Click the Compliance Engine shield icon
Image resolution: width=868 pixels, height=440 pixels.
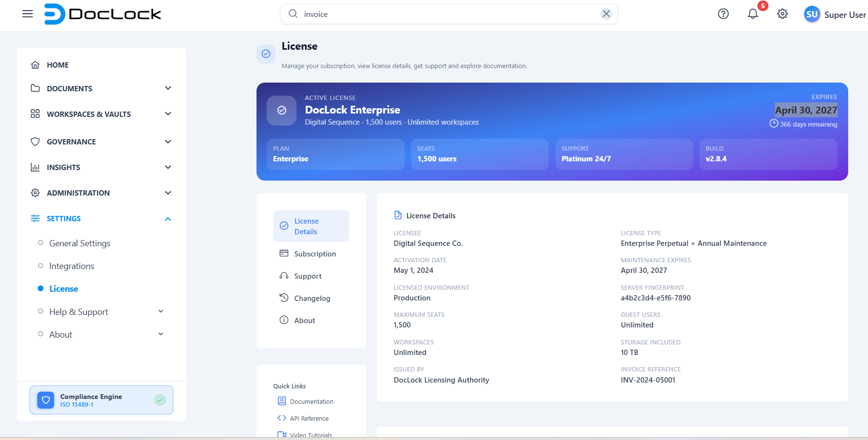pyautogui.click(x=46, y=400)
